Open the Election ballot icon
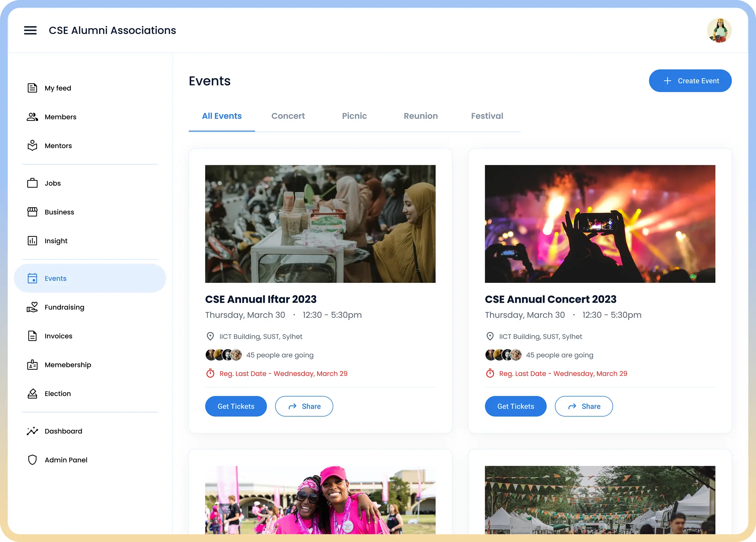The width and height of the screenshot is (756, 542). click(32, 394)
